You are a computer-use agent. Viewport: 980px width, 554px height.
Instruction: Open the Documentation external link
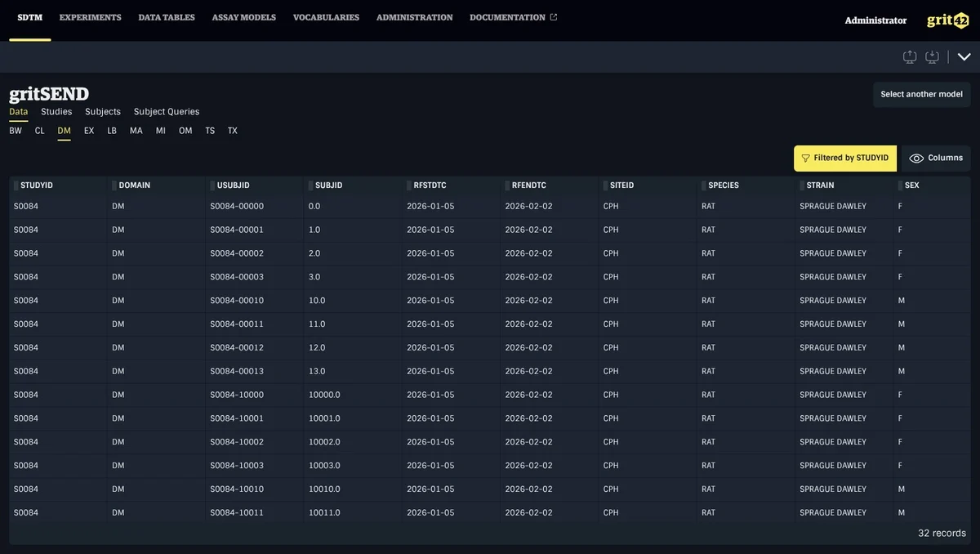click(x=514, y=17)
